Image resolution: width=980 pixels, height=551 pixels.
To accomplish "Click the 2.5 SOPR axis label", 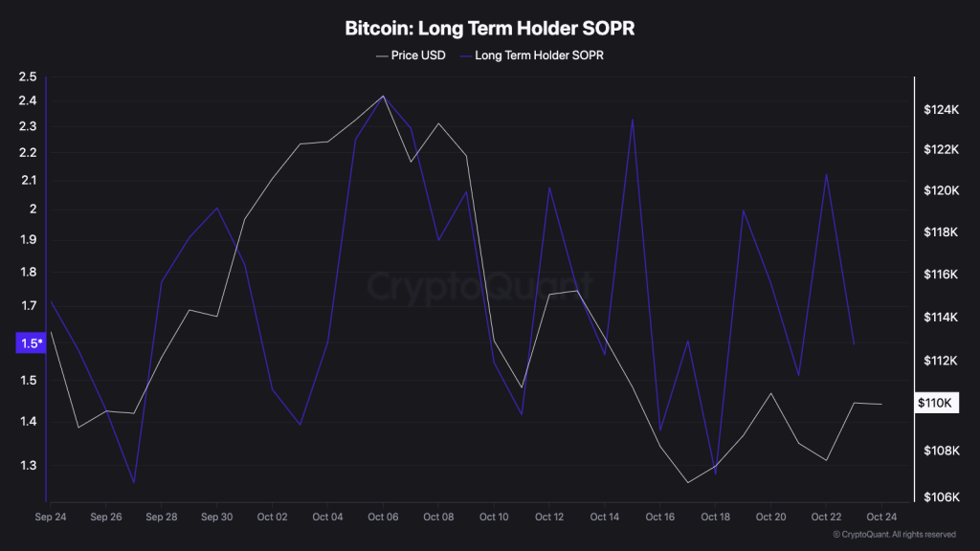I will (28, 77).
